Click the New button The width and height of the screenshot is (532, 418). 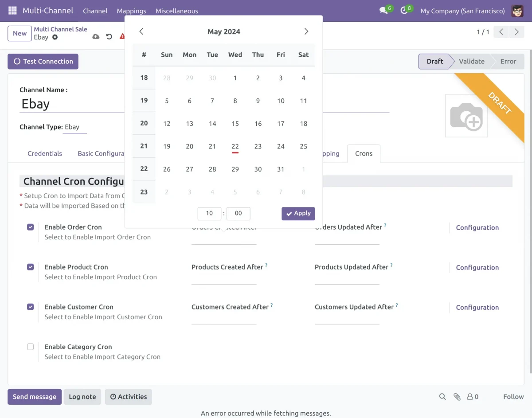[x=20, y=33]
